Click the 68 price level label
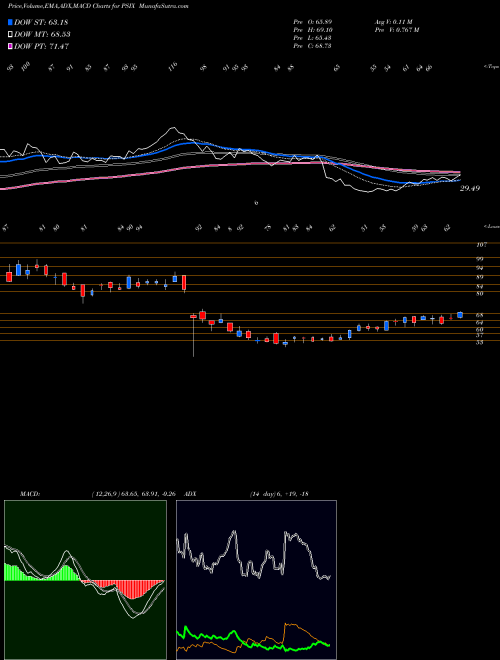 480,315
